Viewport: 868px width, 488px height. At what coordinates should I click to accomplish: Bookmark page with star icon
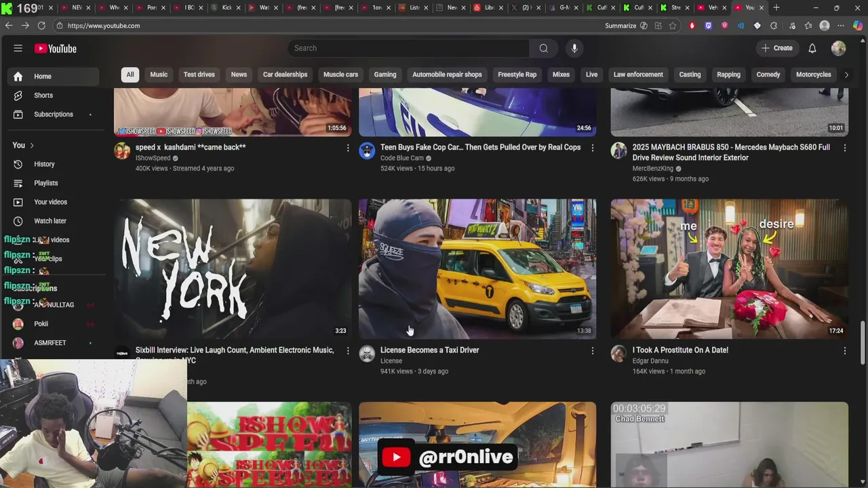click(x=673, y=26)
